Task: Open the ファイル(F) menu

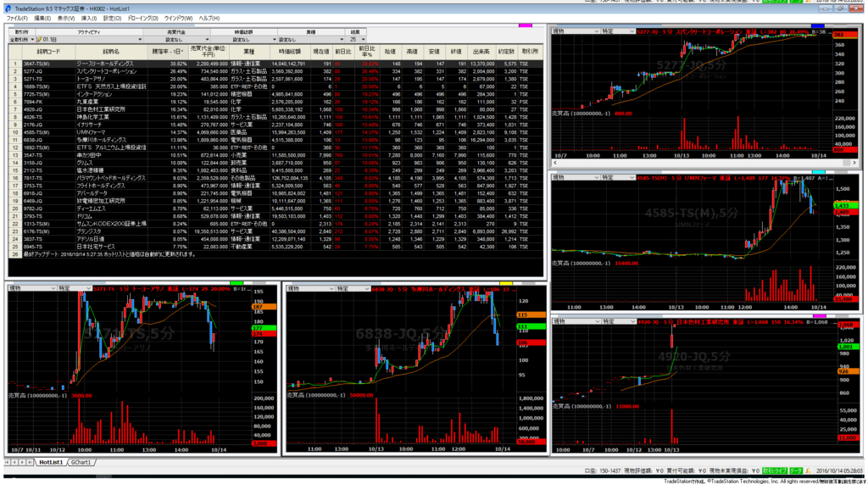Action: click(17, 19)
